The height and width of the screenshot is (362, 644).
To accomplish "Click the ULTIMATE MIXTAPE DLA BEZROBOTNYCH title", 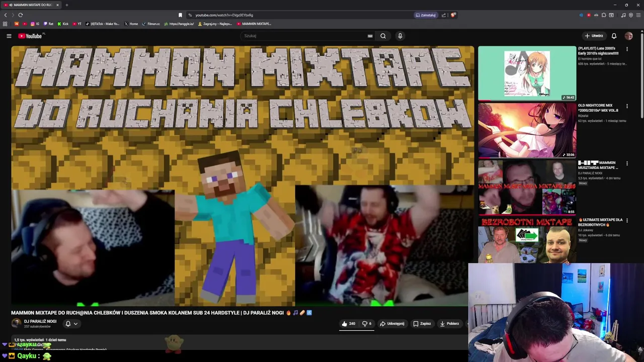I will [x=600, y=222].
